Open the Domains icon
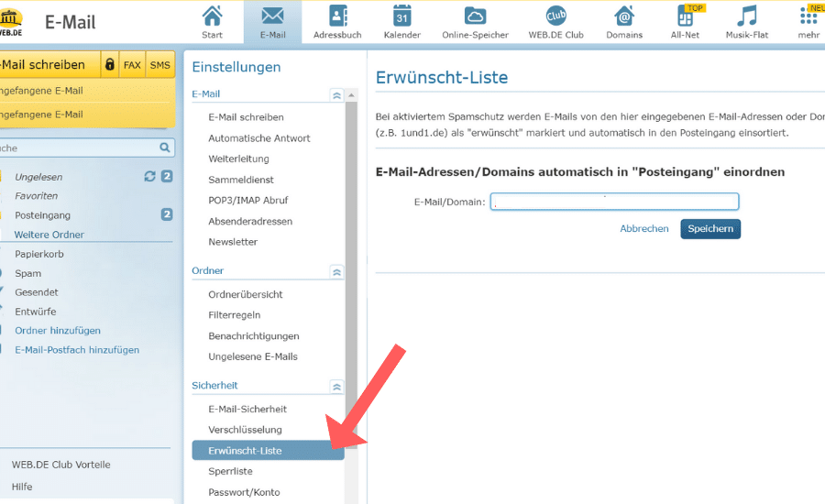The image size is (825, 504). [x=624, y=16]
